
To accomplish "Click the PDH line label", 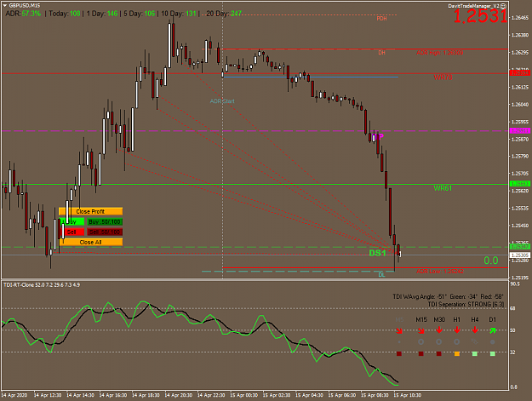I will tap(381, 19).
